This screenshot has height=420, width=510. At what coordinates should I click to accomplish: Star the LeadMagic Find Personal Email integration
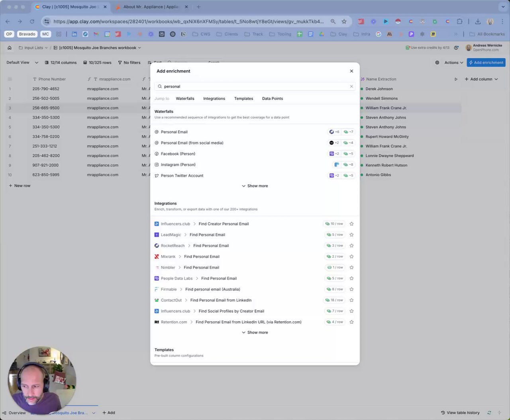(x=351, y=235)
